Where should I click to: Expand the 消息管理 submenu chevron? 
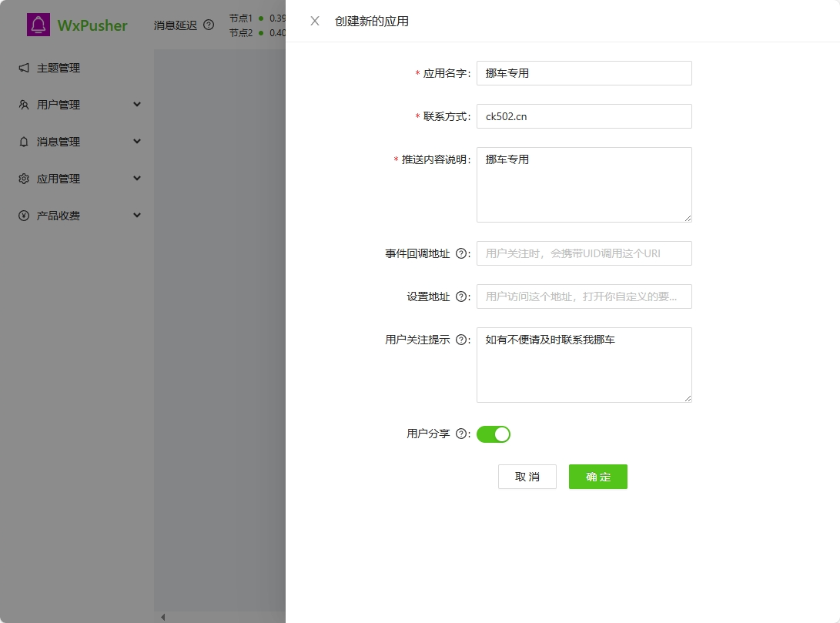pos(136,142)
